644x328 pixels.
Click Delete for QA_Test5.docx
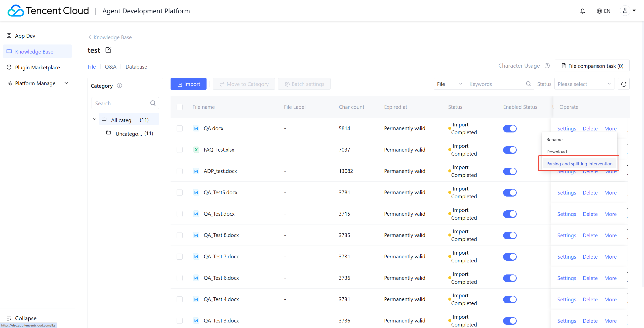590,193
